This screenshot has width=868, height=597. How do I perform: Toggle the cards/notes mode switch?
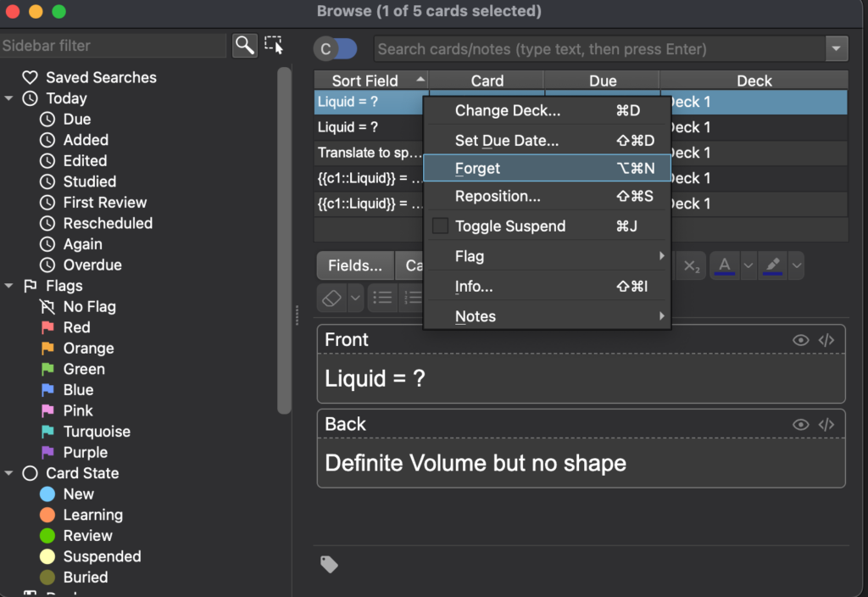[336, 48]
